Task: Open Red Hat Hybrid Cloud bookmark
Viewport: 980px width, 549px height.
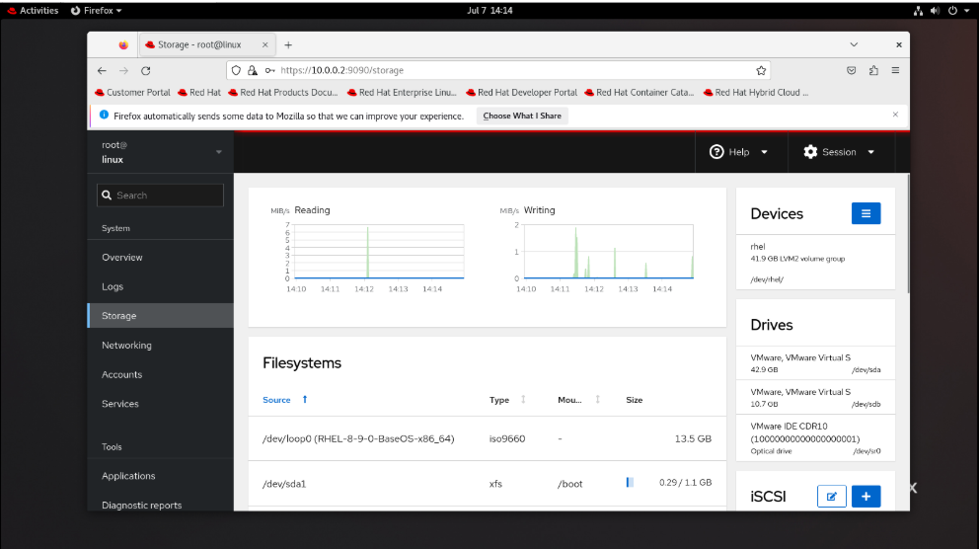Action: coord(756,93)
